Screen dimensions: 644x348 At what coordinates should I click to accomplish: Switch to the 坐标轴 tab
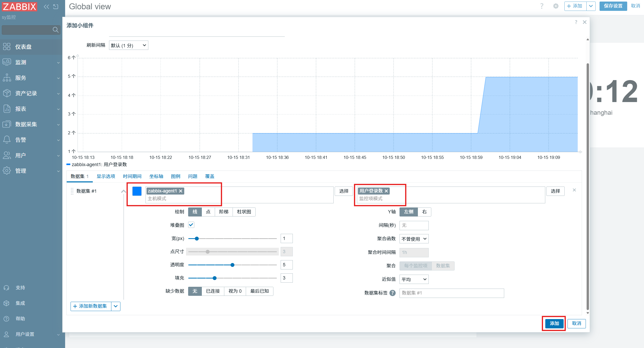(156, 176)
